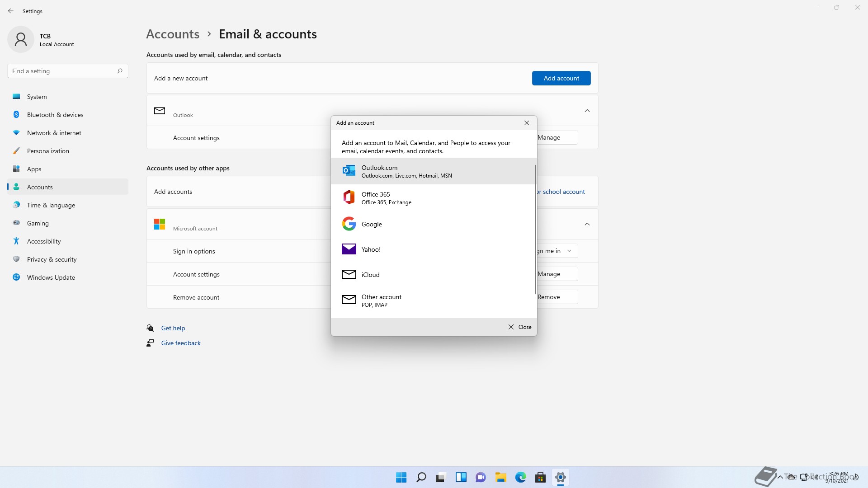Screen dimensions: 868x488
Task: Click the Outlook.com account icon
Action: (x=349, y=171)
